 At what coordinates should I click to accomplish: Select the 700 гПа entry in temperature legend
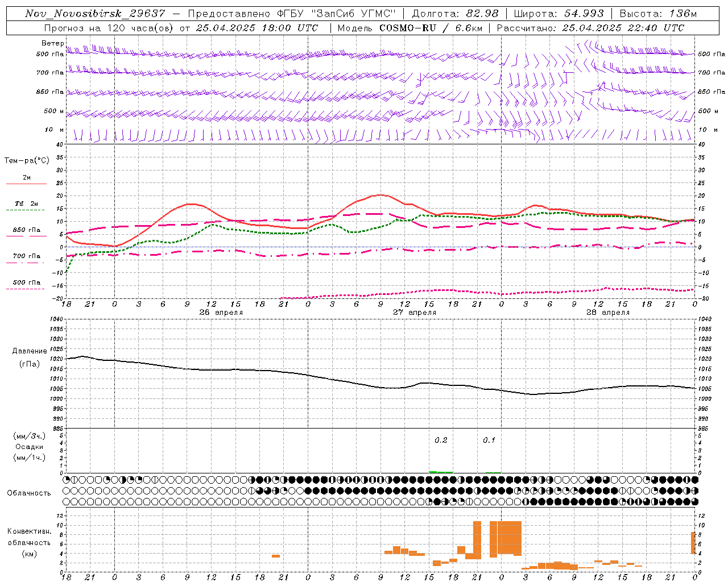pos(27,256)
